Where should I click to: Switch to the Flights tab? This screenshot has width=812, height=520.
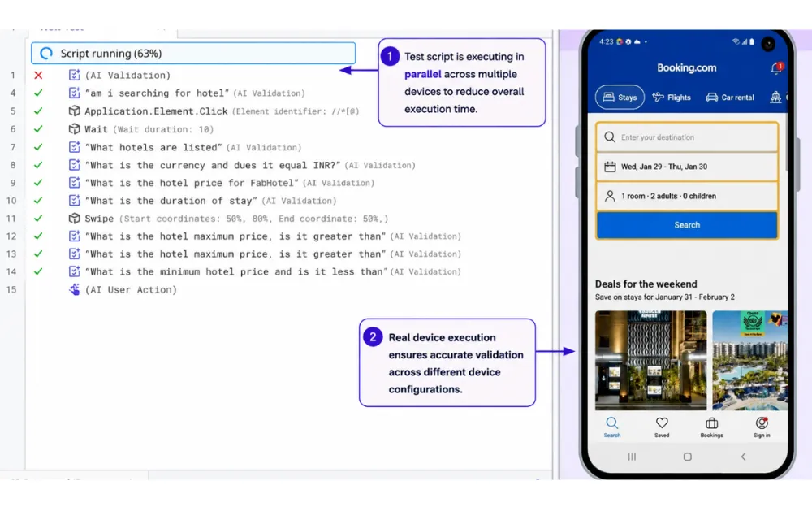click(672, 97)
